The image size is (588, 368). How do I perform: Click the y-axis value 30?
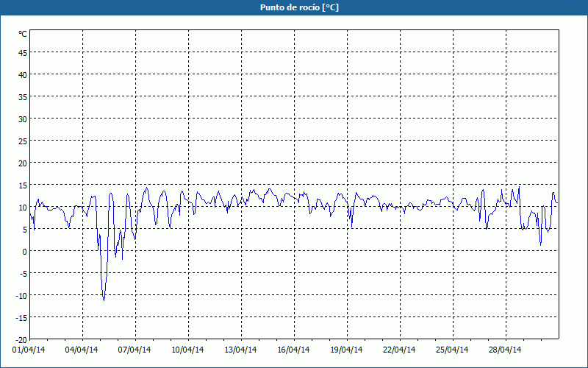[x=23, y=119]
